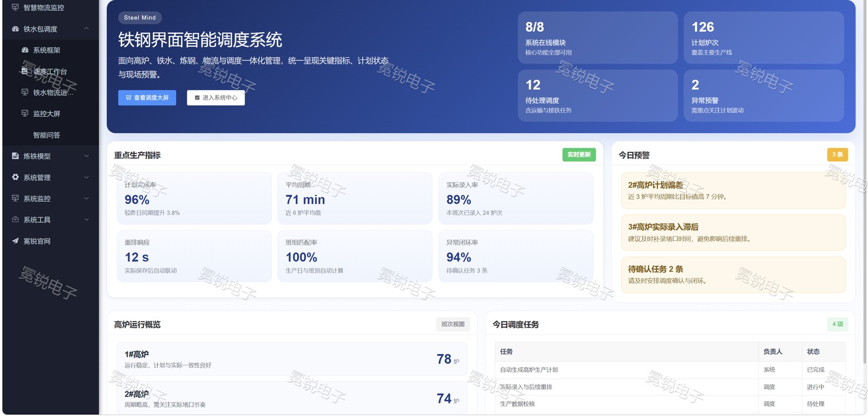
Task: Click the 调度工作台 sidebar icon
Action: [x=25, y=71]
